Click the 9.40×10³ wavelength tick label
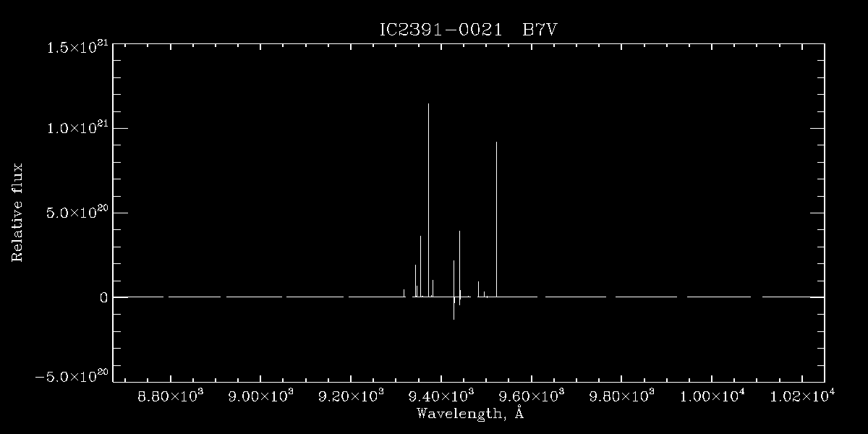868x434 pixels. [x=441, y=396]
